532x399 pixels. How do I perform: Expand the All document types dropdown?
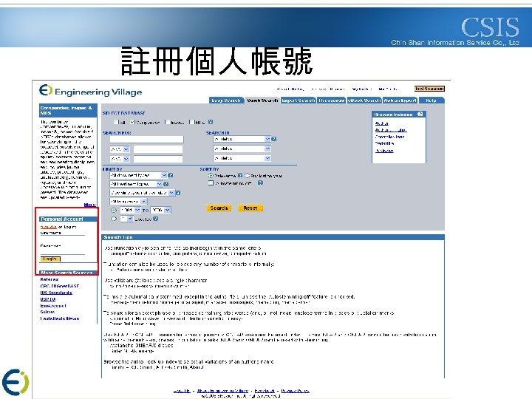pos(138,175)
